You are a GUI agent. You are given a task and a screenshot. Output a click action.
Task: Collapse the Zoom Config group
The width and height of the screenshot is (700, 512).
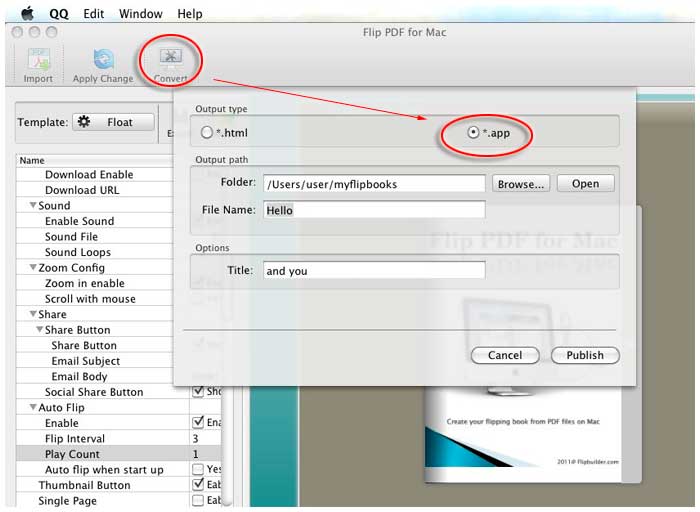33,267
